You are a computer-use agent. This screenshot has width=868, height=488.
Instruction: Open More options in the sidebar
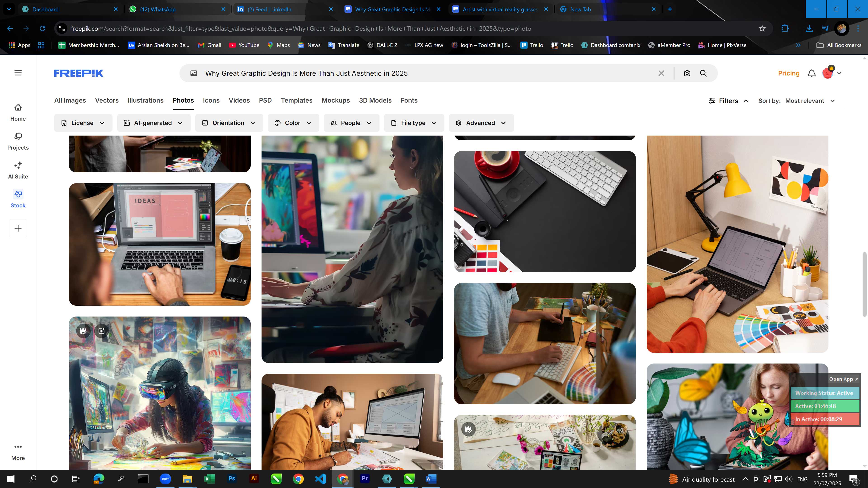[x=18, y=452]
